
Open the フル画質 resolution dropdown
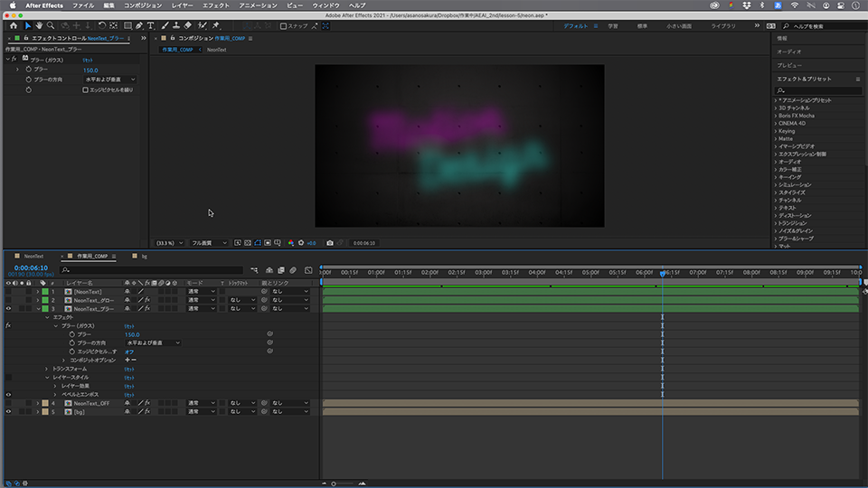[209, 243]
